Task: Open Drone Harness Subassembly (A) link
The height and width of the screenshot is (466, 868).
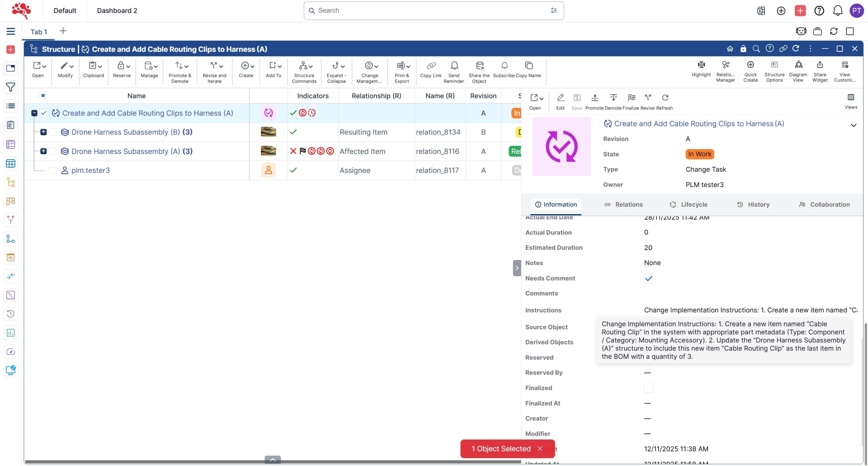Action: coord(125,151)
